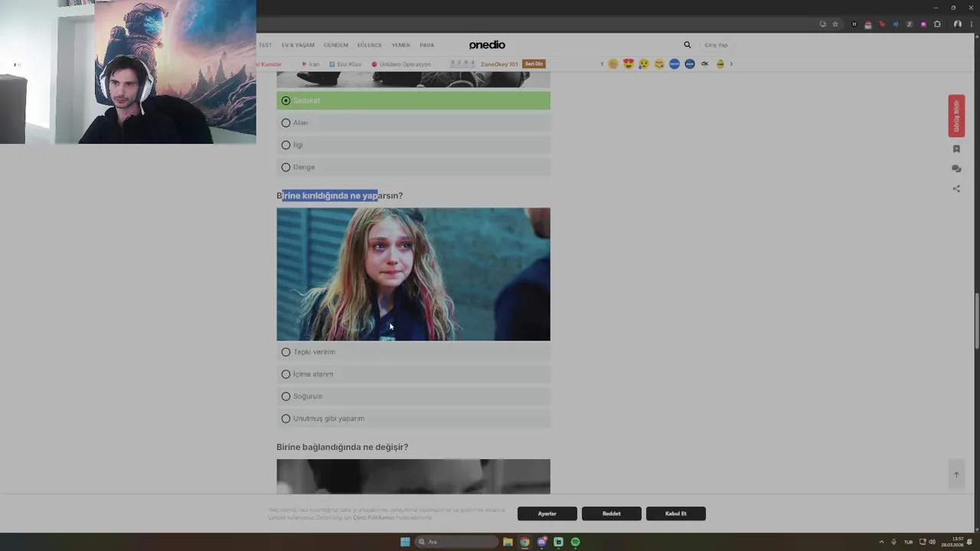
Task: Select the 'Sadakat' answer option
Action: 413,100
